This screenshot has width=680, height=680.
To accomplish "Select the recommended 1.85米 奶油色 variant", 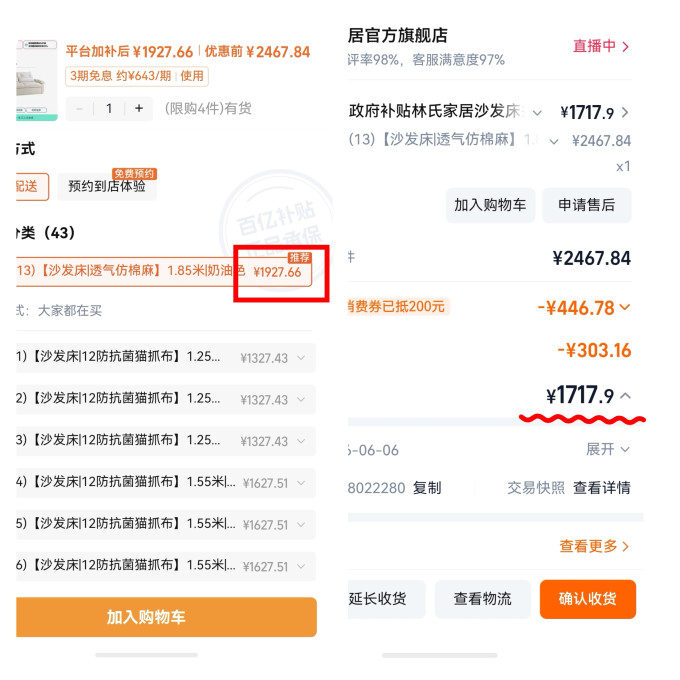I will (164, 271).
